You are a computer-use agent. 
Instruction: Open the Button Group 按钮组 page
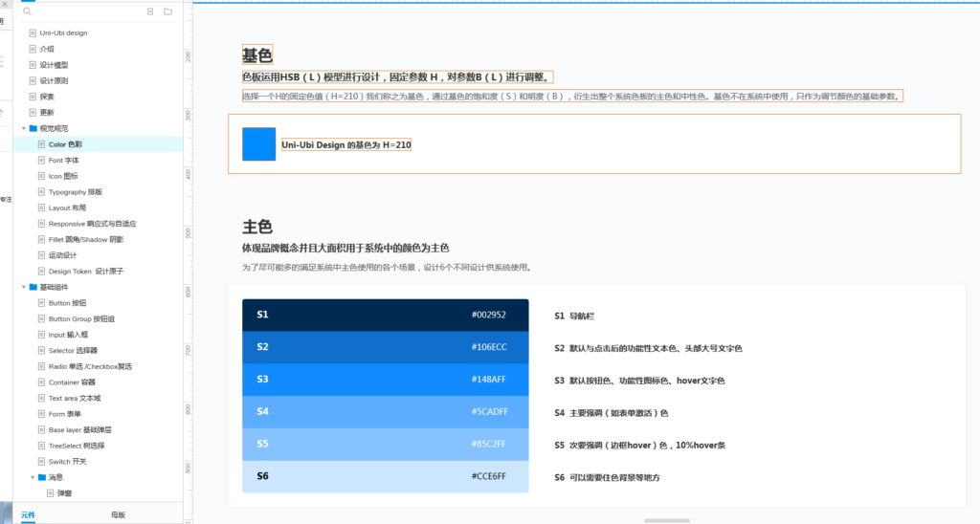(81, 318)
